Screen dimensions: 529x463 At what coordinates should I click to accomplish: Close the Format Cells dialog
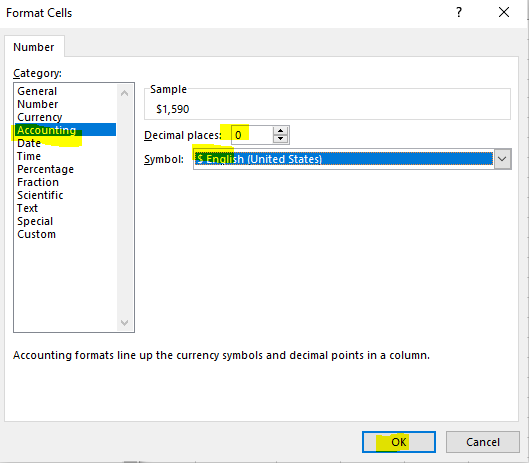coord(504,12)
